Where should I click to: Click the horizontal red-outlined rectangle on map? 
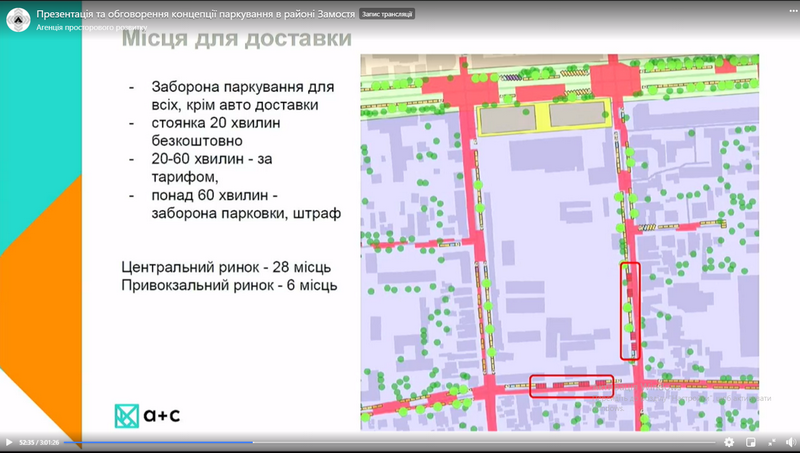(571, 385)
